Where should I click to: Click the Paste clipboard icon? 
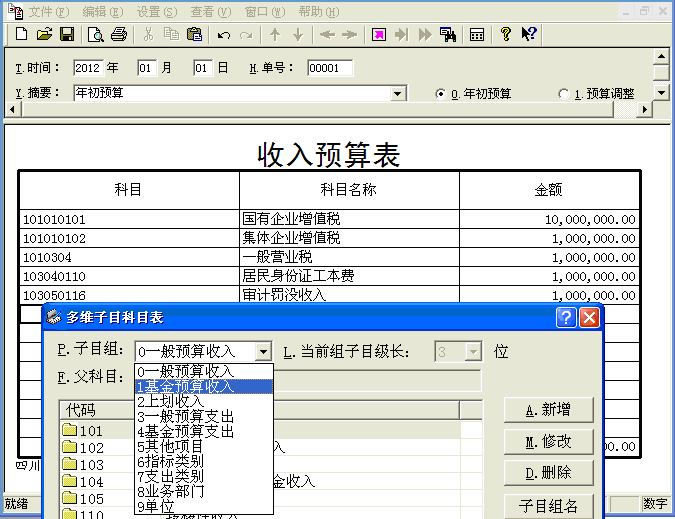194,34
